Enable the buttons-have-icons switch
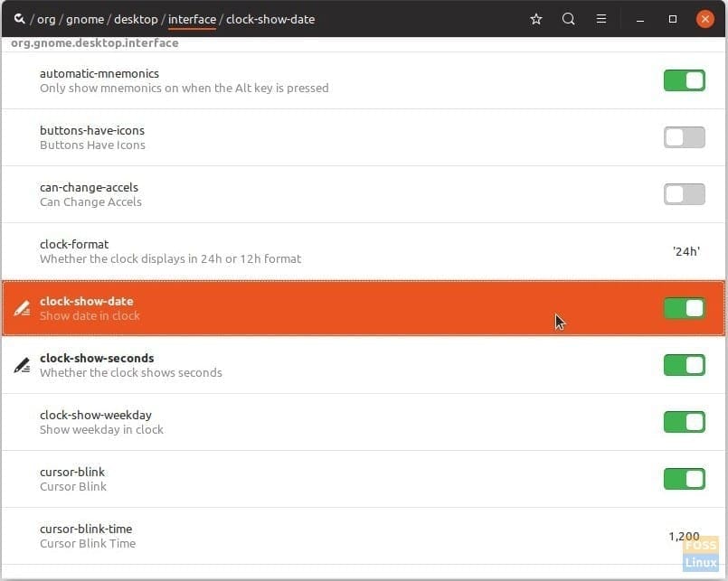Image resolution: width=728 pixels, height=581 pixels. [685, 137]
